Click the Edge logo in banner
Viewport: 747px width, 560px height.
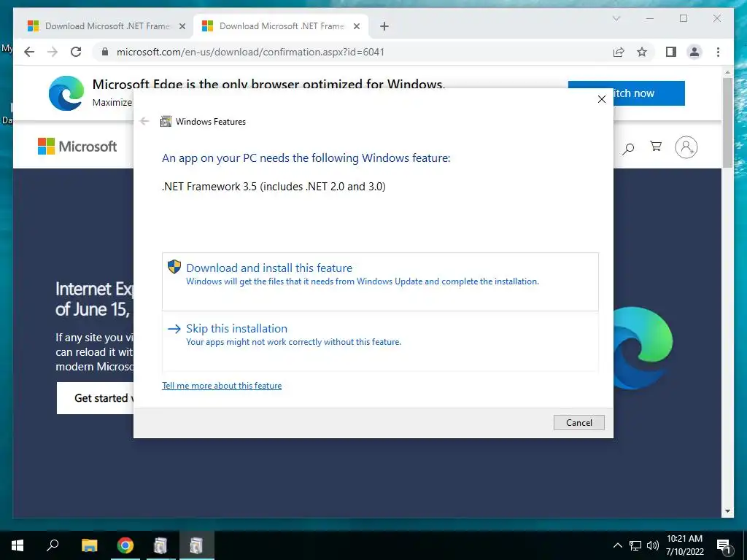point(66,93)
